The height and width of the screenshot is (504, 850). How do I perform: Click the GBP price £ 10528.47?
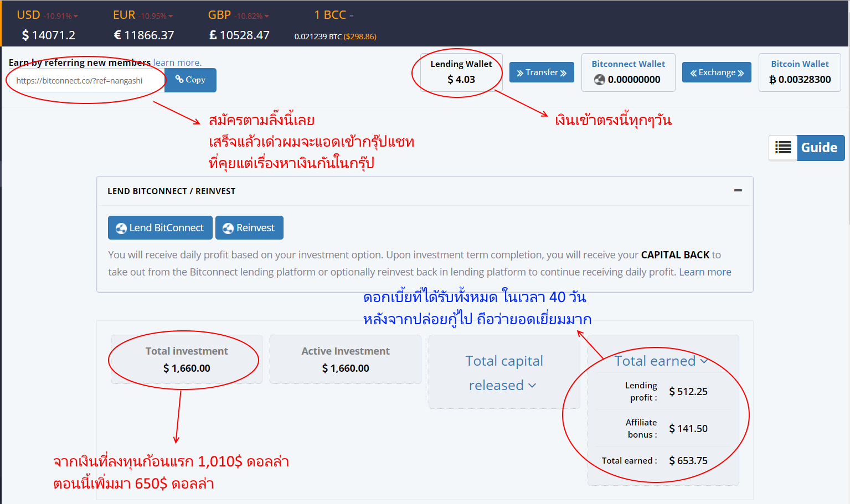click(239, 35)
